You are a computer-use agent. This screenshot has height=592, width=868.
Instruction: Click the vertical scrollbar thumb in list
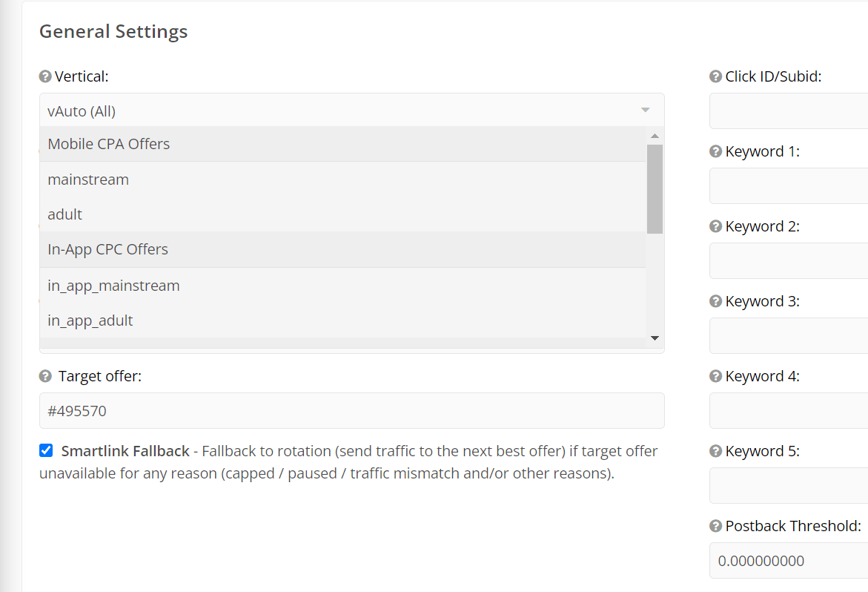pos(655,189)
